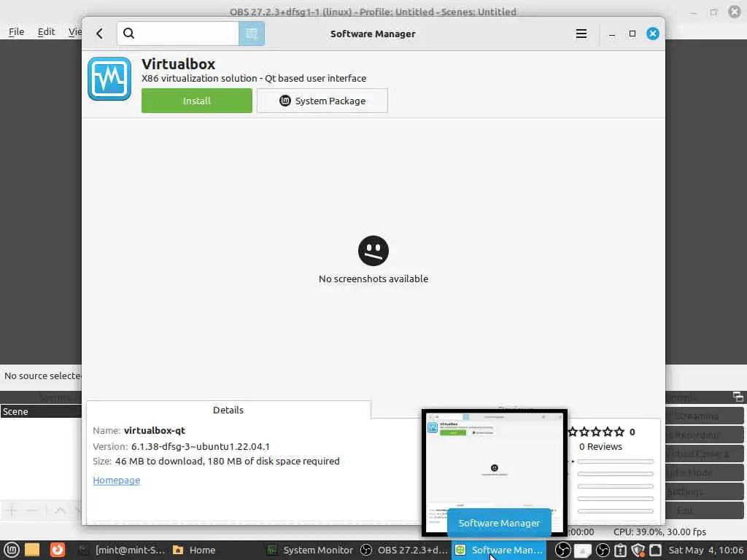The width and height of the screenshot is (747, 560).
Task: Click the five-star rating display
Action: (595, 432)
